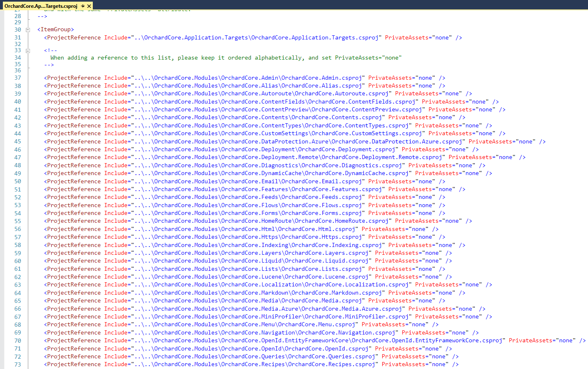Click line number 73 in the margin

coord(18,364)
